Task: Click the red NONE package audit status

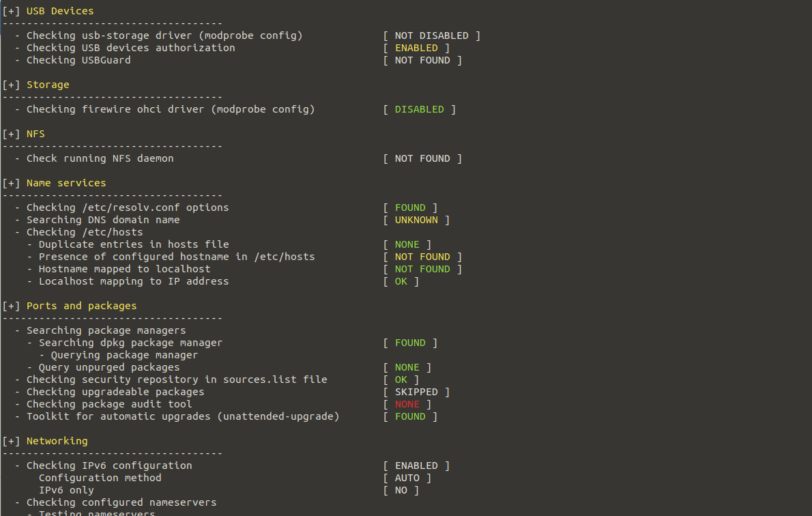Action: pos(407,404)
